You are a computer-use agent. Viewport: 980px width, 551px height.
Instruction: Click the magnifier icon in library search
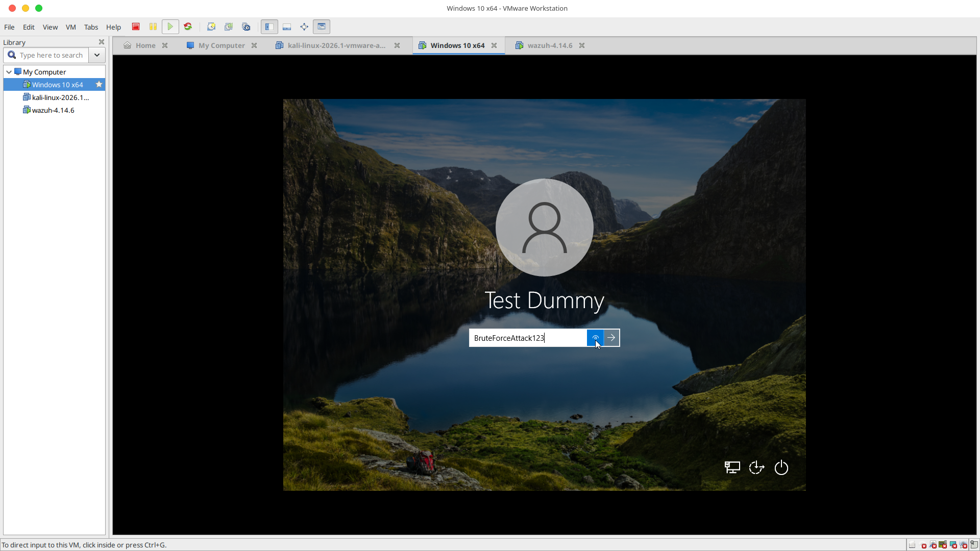pos(12,55)
